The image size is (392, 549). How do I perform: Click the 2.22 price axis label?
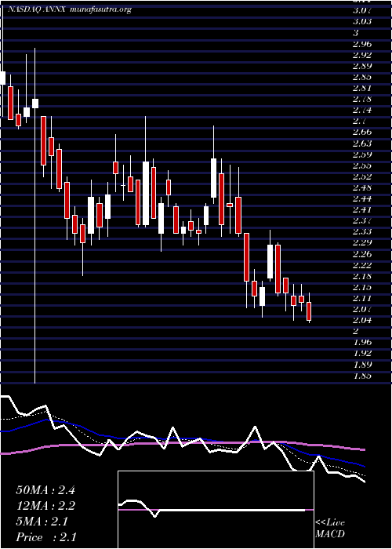[363, 265]
